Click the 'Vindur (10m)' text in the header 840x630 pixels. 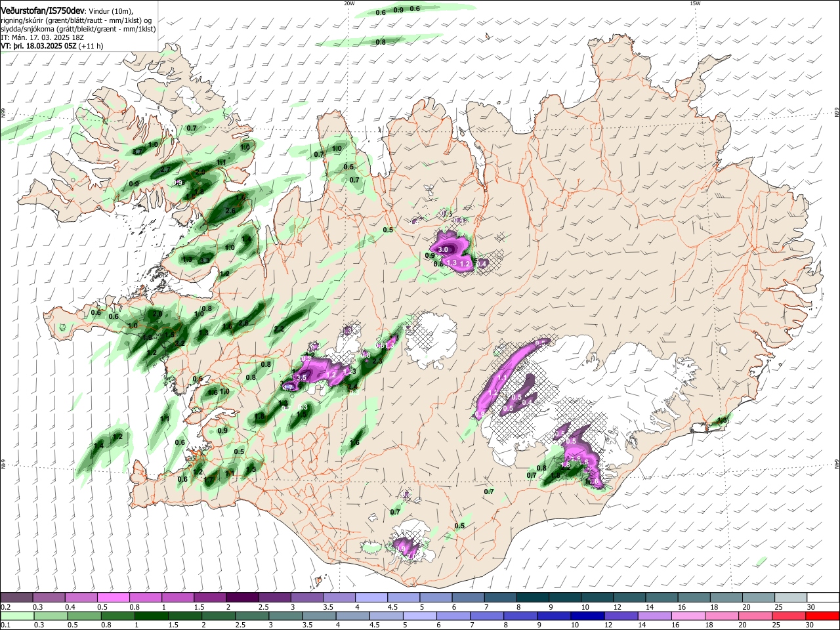pos(111,11)
